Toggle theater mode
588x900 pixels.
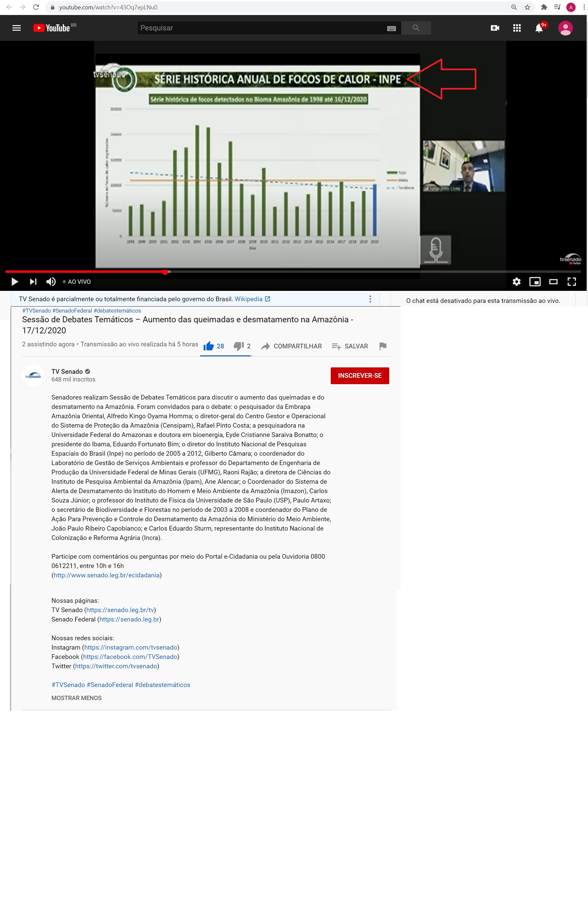553,282
